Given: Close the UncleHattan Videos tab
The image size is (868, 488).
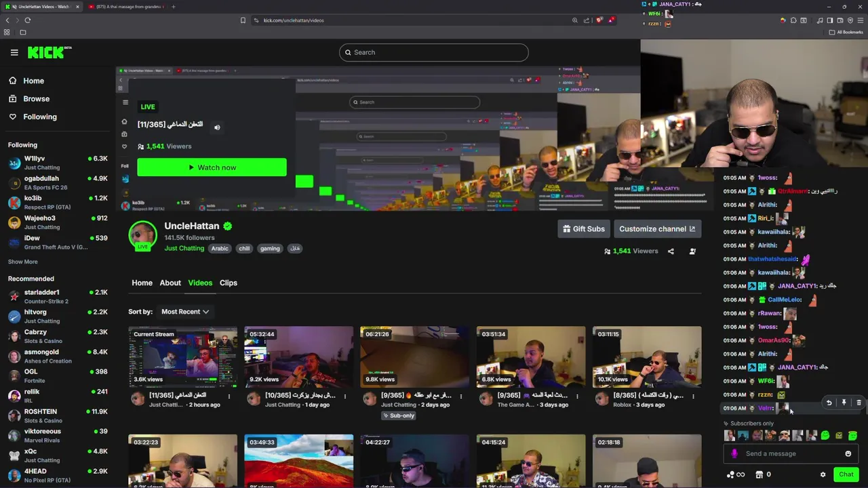Looking at the screenshot, I should coord(77,7).
